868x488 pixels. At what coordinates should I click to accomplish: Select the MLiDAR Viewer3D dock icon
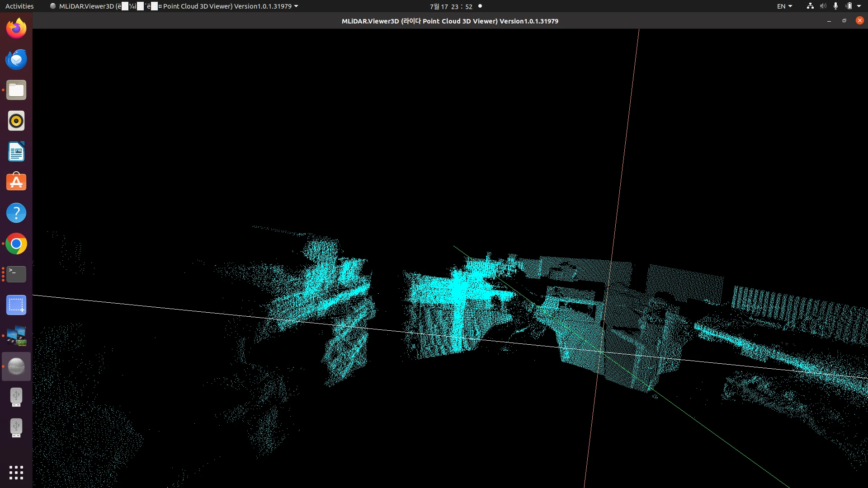point(16,366)
